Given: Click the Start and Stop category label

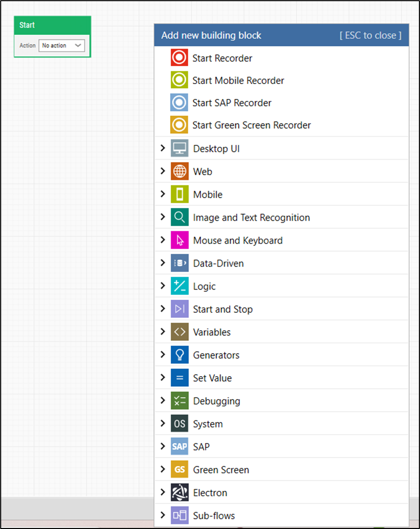Looking at the screenshot, I should pos(222,308).
